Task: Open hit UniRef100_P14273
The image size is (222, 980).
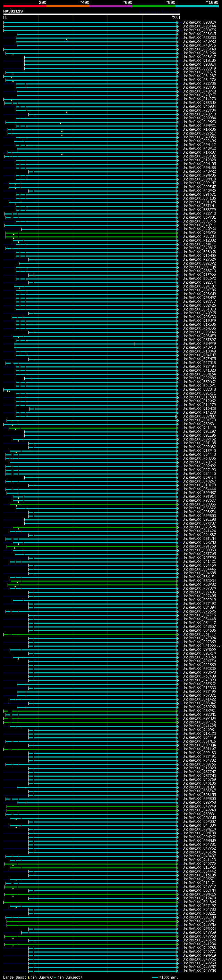Action: [x=199, y=99]
